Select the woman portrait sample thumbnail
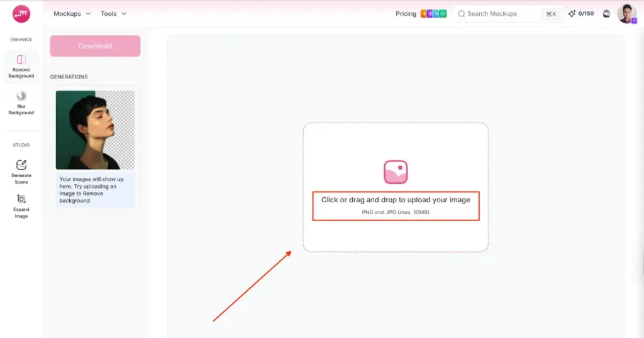Viewport: 644px width, 338px height. tap(95, 130)
